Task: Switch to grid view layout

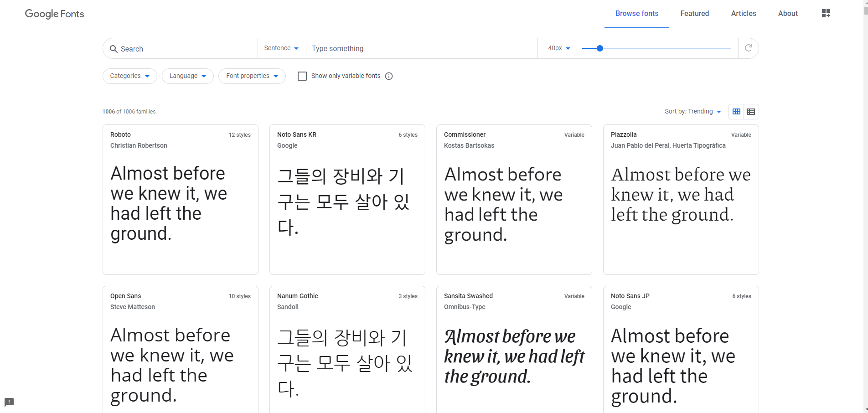Action: coord(736,112)
